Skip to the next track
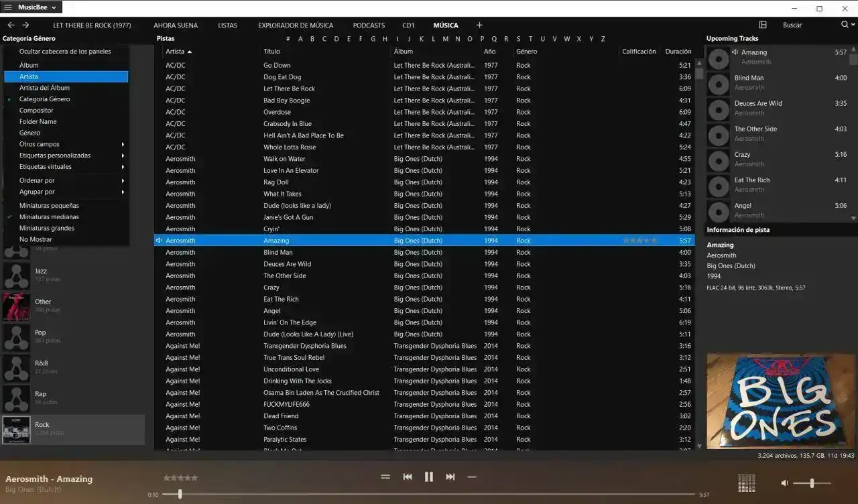Screen dimensions: 858x504 450,477
